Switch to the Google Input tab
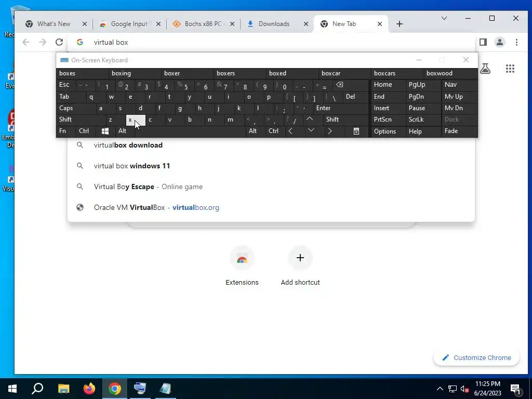The image size is (532, 399). (130, 24)
